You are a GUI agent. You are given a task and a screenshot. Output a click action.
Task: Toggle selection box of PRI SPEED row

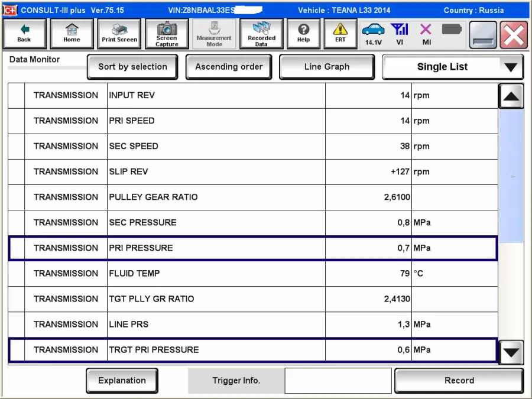pyautogui.click(x=17, y=121)
